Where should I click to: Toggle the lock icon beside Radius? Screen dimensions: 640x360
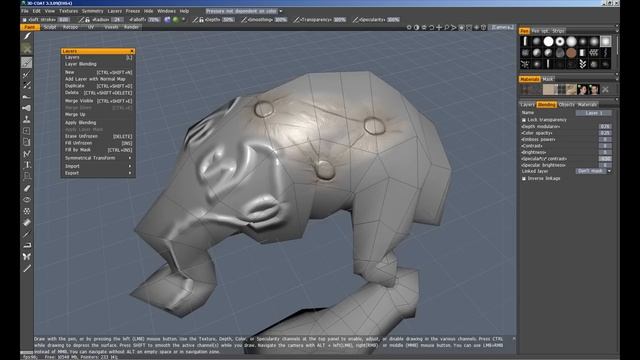[87, 20]
